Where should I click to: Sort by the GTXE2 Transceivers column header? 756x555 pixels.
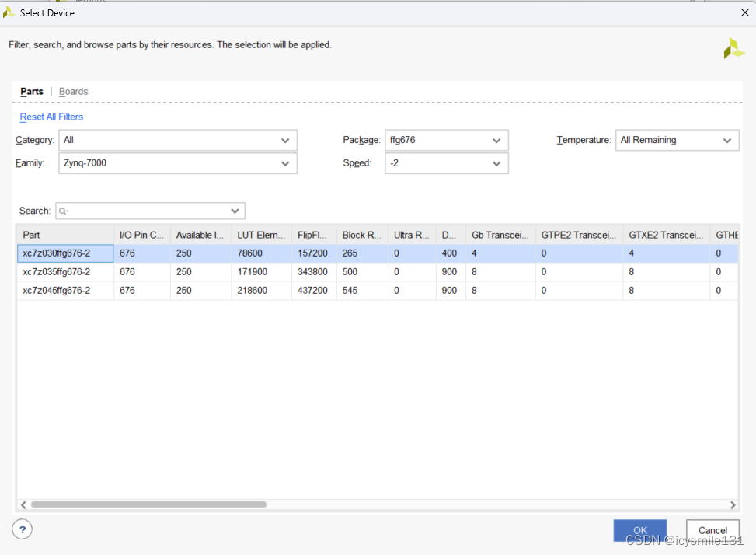(667, 235)
